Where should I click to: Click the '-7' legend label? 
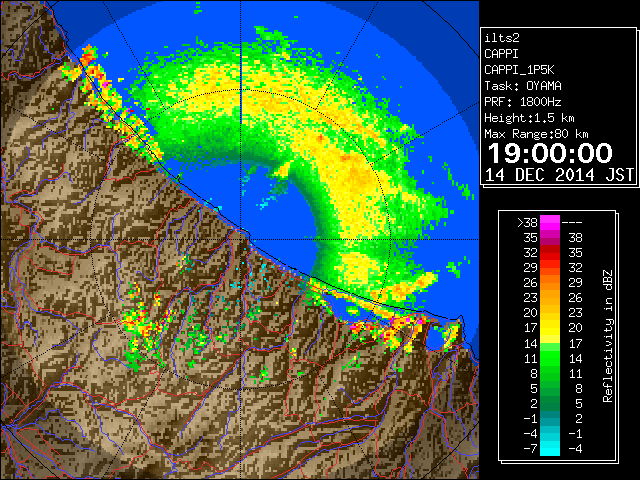click(x=531, y=449)
